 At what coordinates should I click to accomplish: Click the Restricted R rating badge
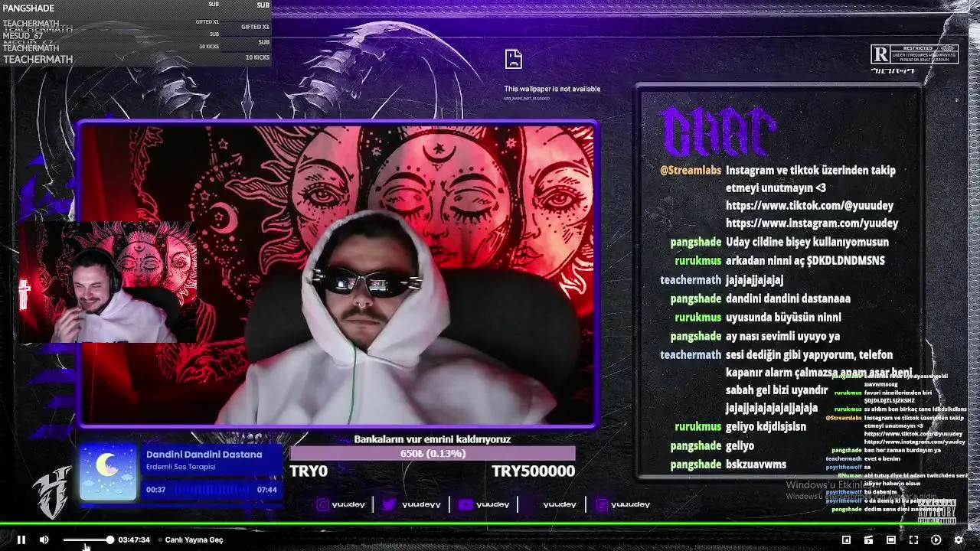click(914, 54)
